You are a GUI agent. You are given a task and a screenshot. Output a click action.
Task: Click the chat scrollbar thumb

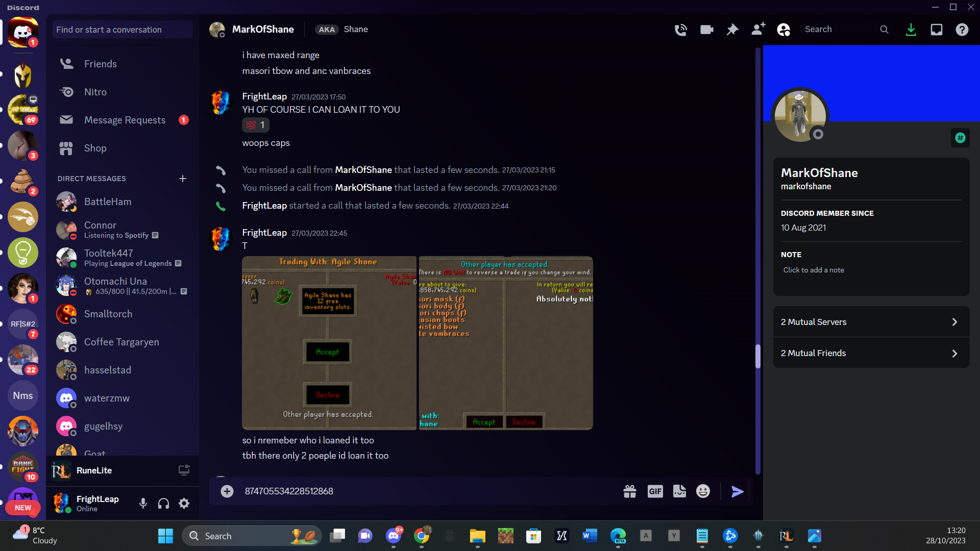[x=758, y=356]
